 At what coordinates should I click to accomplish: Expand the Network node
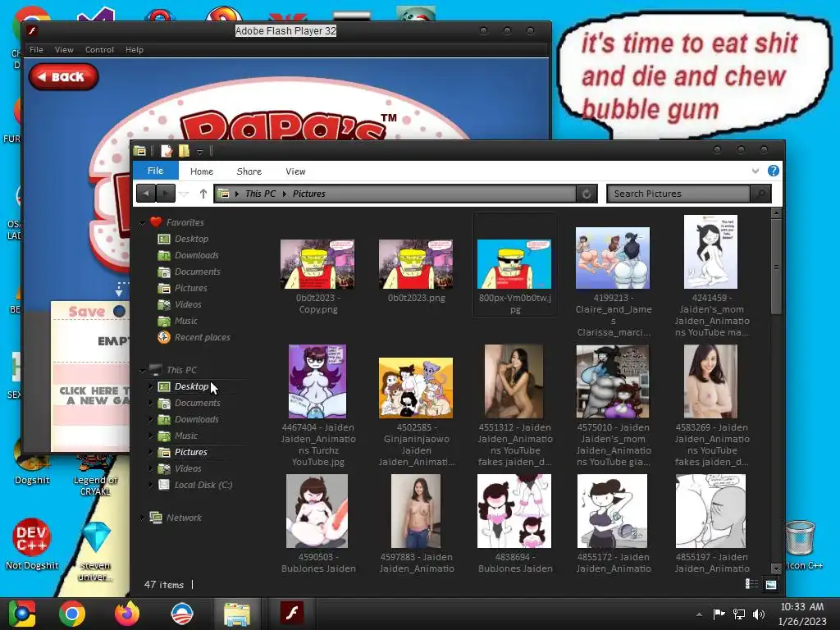click(143, 518)
